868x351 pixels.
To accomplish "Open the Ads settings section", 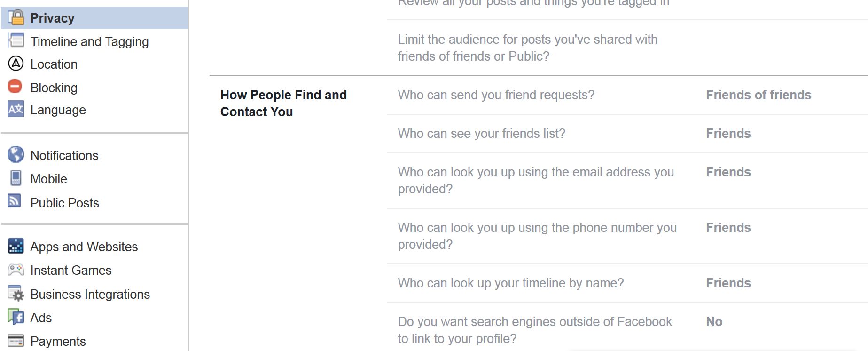I will coord(41,318).
